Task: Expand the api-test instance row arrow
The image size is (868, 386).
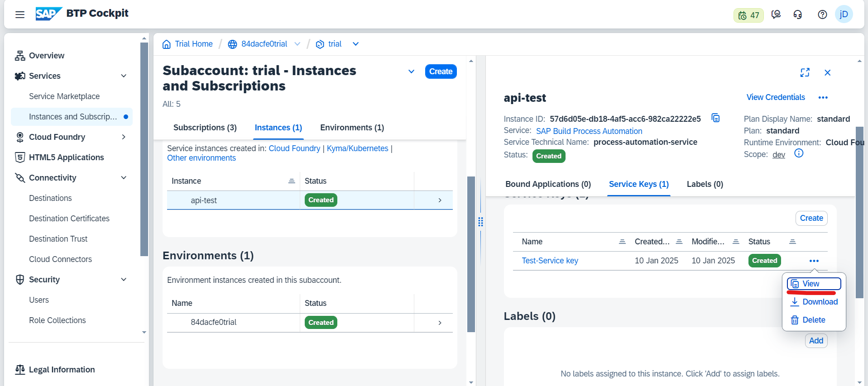Action: (x=440, y=200)
